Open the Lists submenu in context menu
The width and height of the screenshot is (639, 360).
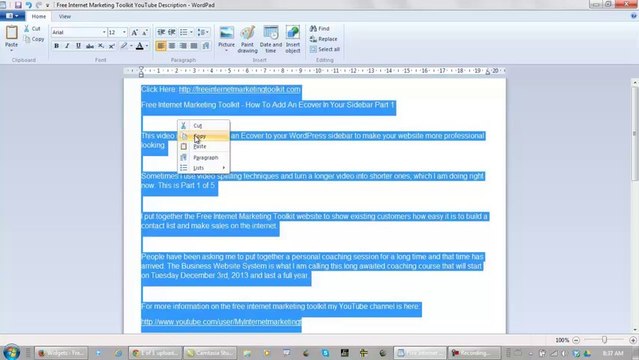click(x=203, y=168)
